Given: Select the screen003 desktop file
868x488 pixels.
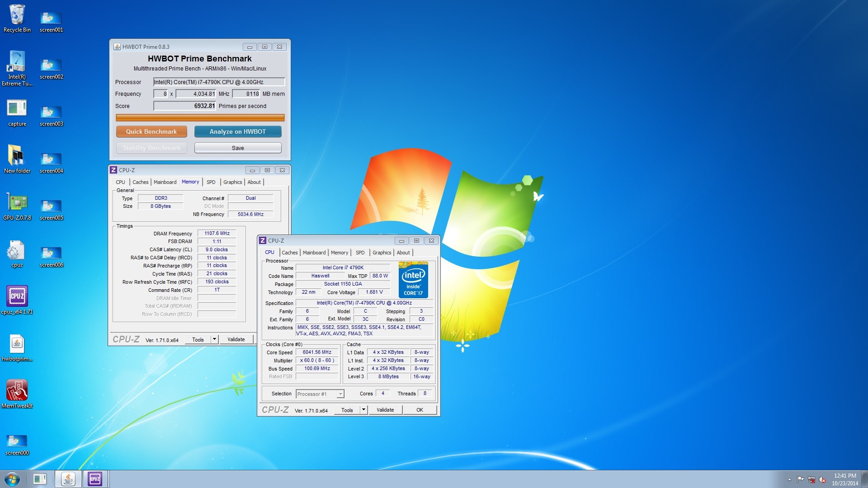Looking at the screenshot, I should click(51, 116).
